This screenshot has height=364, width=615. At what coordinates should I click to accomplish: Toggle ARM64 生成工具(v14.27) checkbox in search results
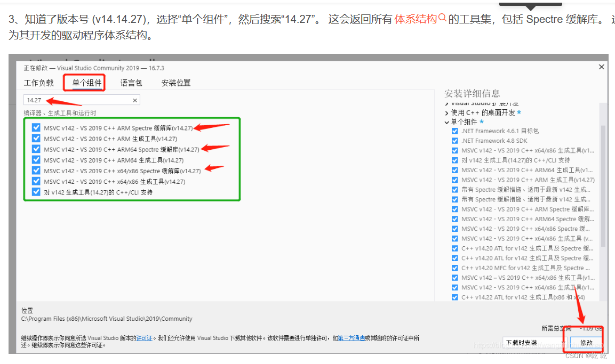pyautogui.click(x=36, y=160)
